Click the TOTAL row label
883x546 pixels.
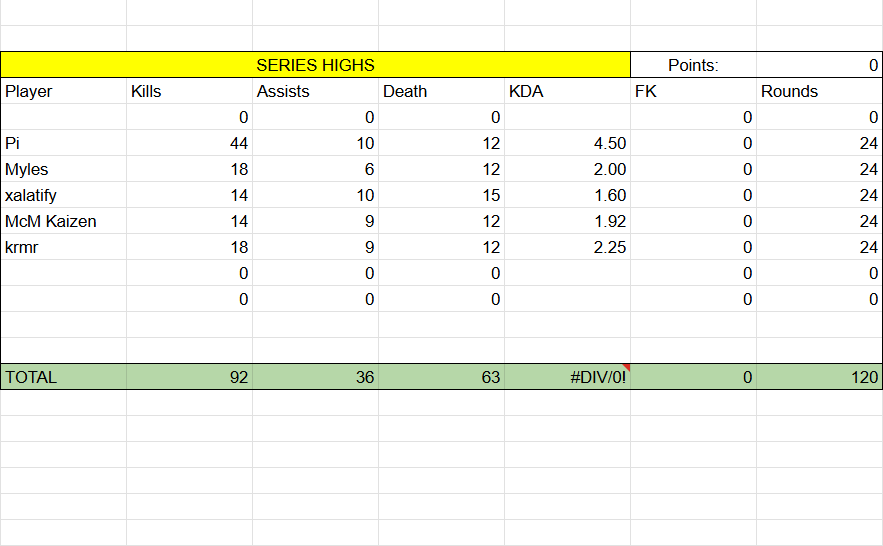64,377
